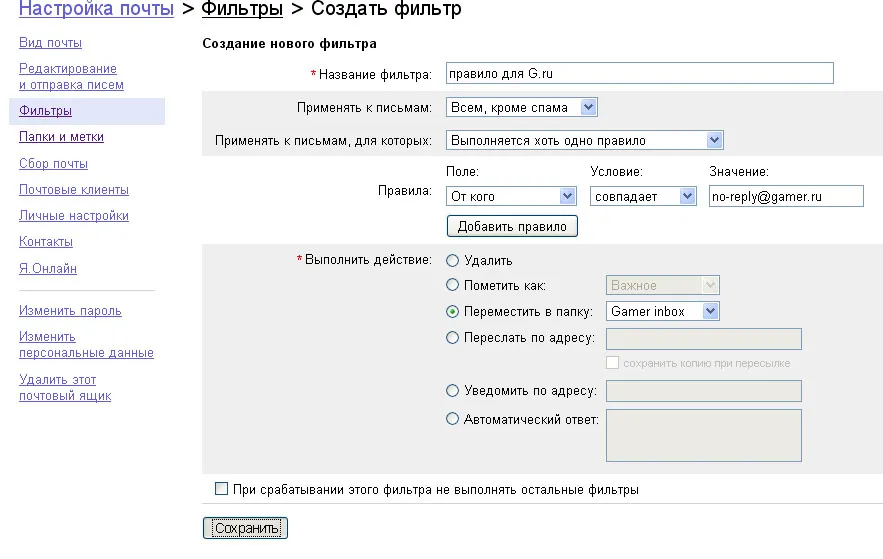Select "Автоматический ответ" radio button

point(453,419)
